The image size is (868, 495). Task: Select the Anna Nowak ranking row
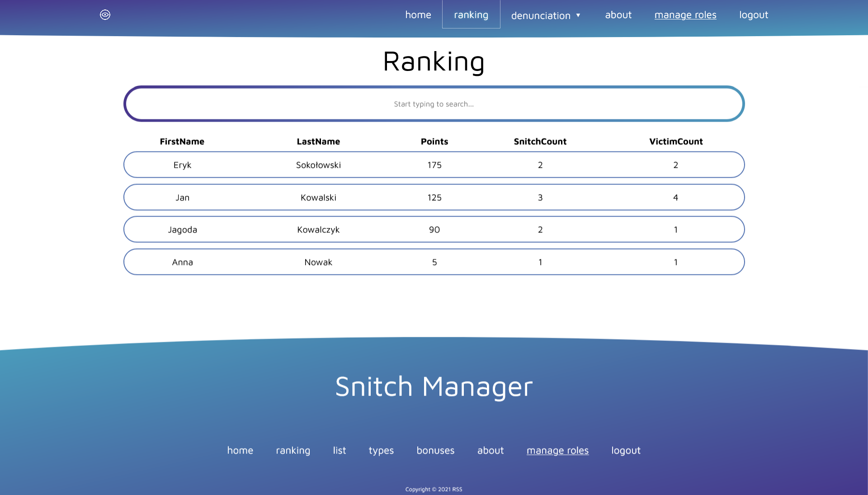434,262
